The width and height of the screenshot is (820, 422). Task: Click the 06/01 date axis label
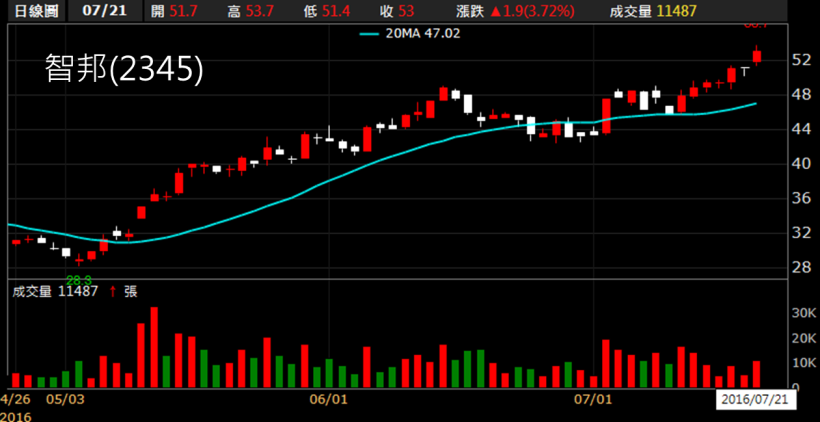coord(329,401)
